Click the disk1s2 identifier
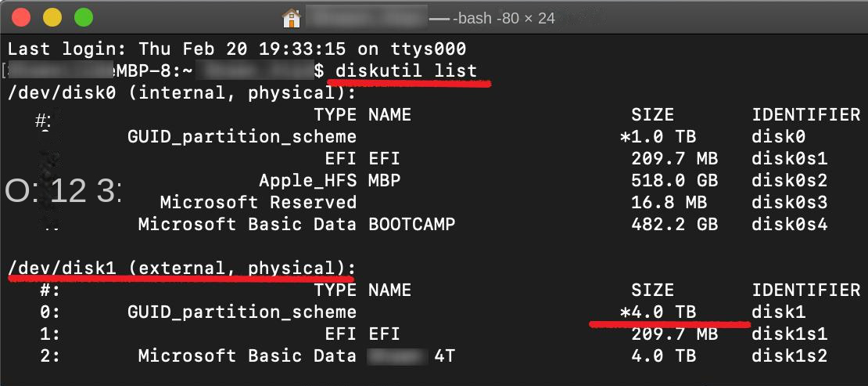868x386 pixels. [790, 356]
